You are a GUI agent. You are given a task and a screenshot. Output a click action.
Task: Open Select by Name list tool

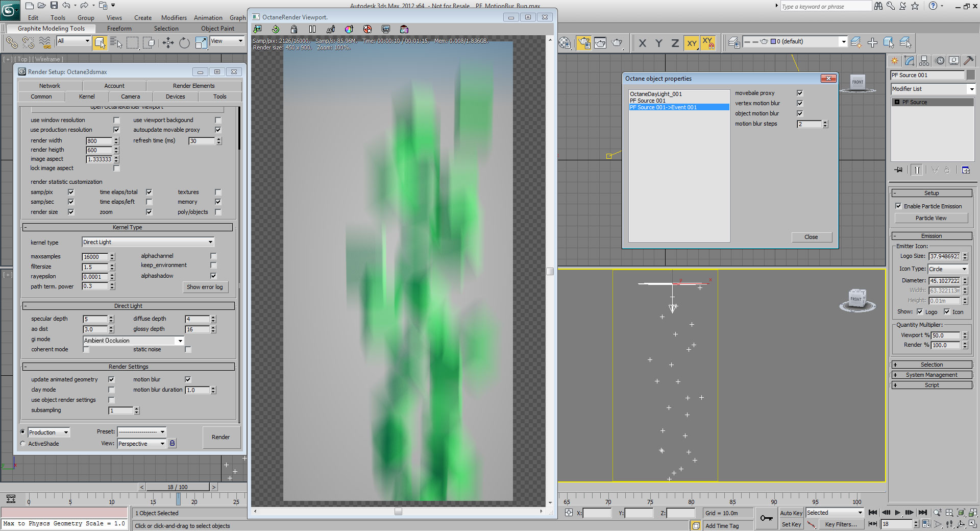pyautogui.click(x=116, y=43)
